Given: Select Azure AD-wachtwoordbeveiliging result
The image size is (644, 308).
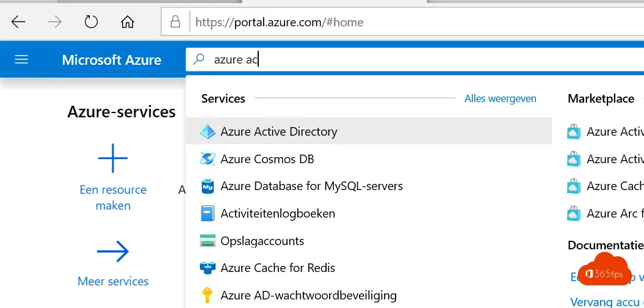Looking at the screenshot, I should click(369, 295).
